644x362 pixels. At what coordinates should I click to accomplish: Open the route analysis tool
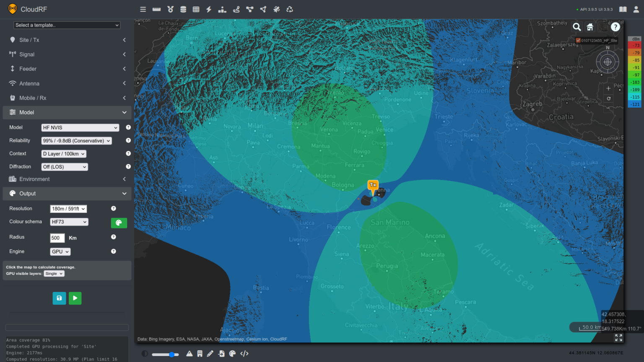[236, 9]
